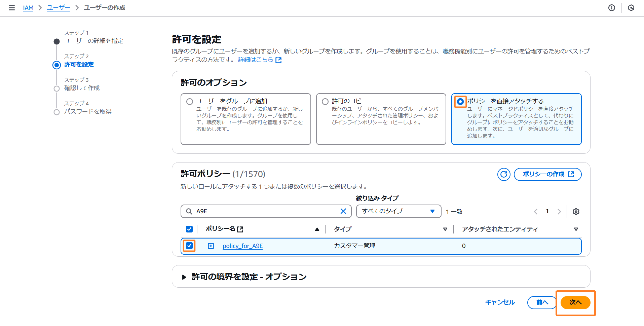The image size is (644, 326).
Task: Select ユーザーをグループに追加 radio option
Action: 190,101
